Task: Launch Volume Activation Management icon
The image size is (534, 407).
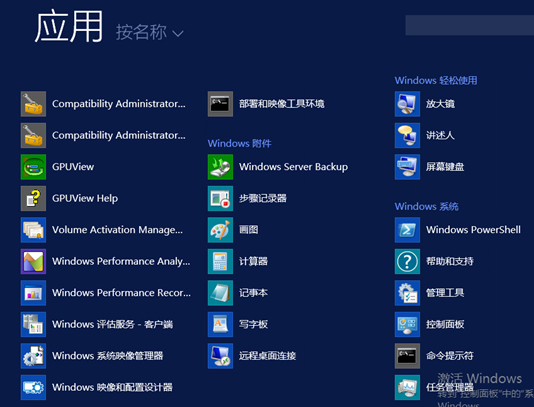Action: pyautogui.click(x=33, y=230)
